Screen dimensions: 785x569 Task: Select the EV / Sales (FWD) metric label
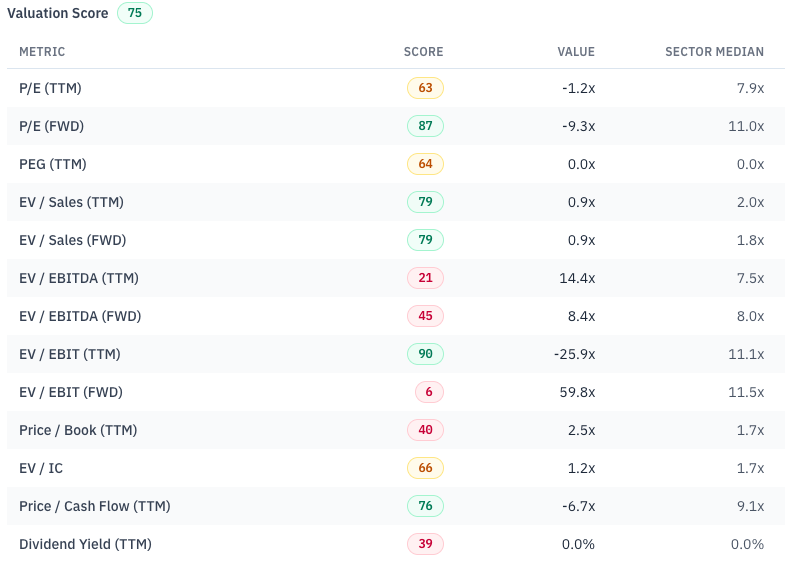click(x=73, y=240)
